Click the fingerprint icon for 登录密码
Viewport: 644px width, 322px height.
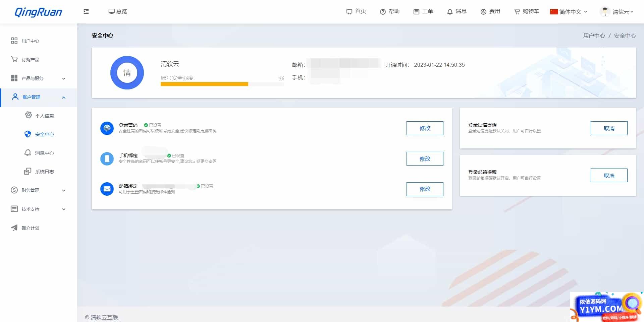pos(107,128)
